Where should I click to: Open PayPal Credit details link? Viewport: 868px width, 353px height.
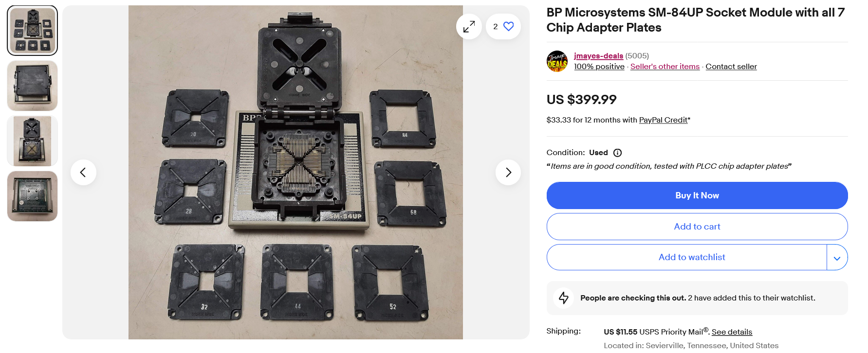tap(663, 120)
